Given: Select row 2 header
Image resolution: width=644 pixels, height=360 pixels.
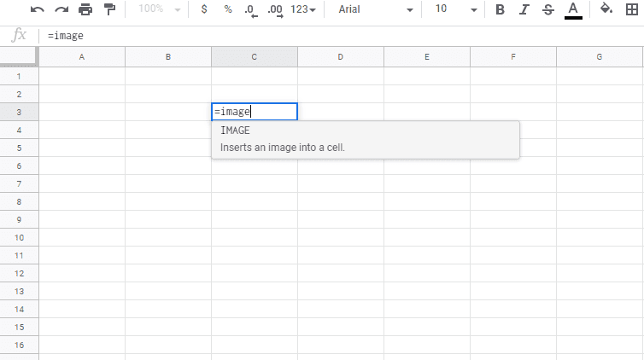Looking at the screenshot, I should pyautogui.click(x=19, y=95).
